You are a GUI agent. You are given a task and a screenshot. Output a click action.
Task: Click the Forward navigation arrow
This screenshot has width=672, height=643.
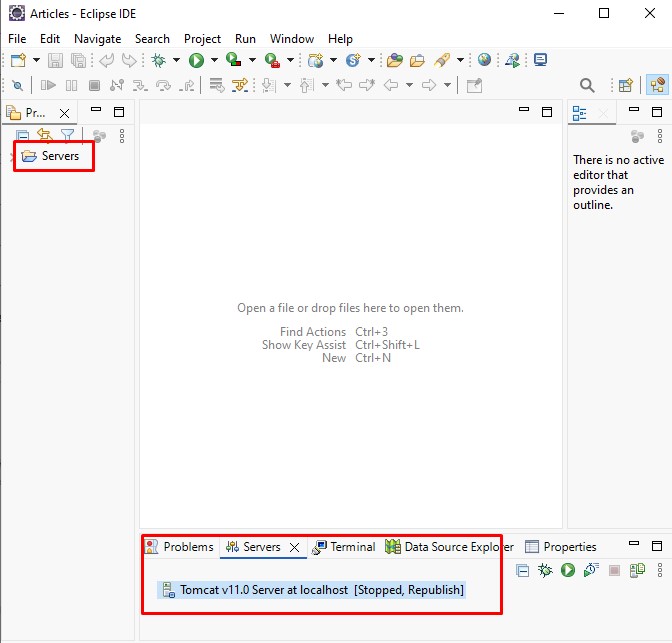[429, 85]
